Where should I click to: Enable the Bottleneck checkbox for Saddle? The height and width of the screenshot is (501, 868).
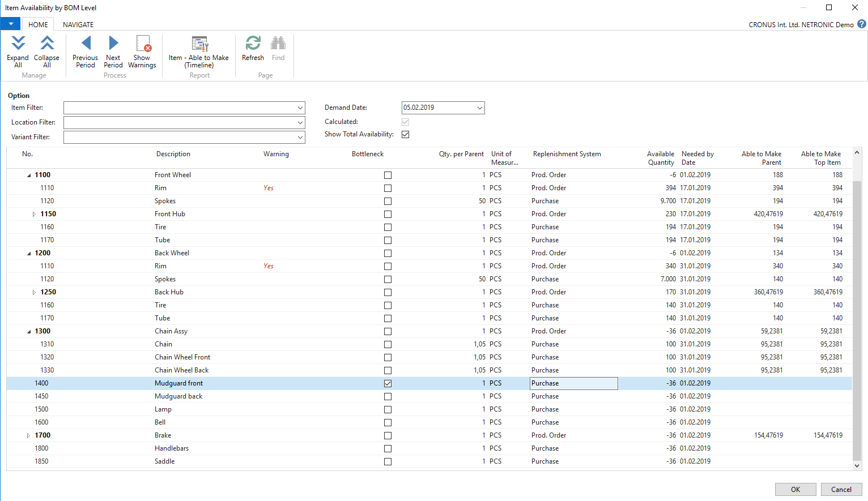(388, 461)
